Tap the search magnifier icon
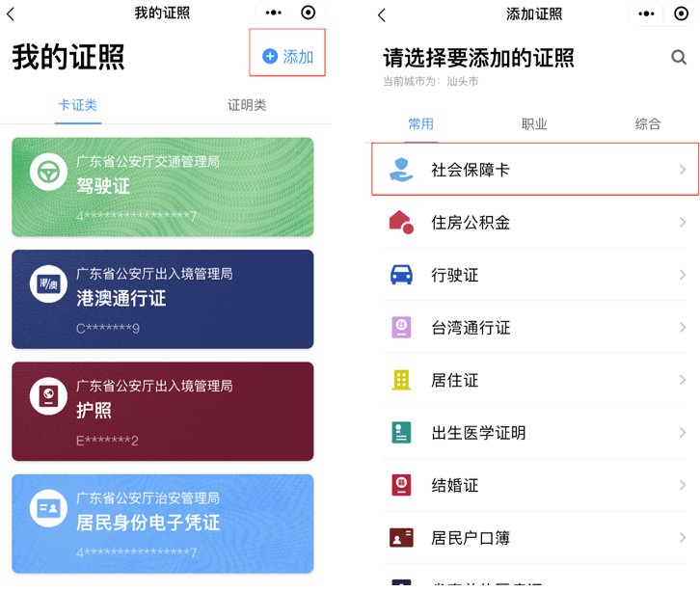The height and width of the screenshot is (592, 700). click(x=679, y=58)
